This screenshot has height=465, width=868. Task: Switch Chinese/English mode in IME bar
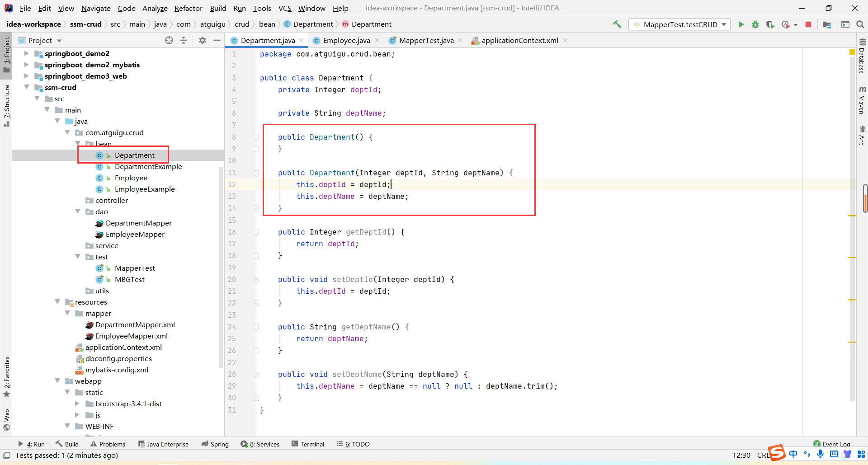point(793,454)
